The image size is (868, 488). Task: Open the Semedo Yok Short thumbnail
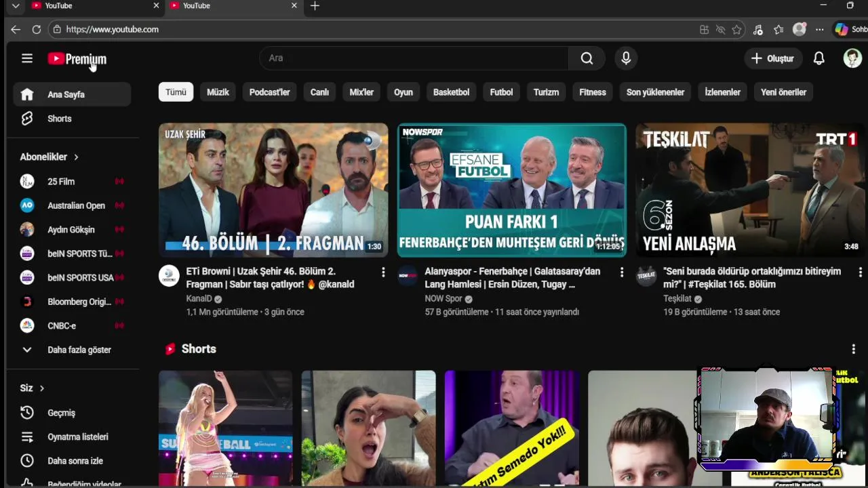(x=512, y=428)
